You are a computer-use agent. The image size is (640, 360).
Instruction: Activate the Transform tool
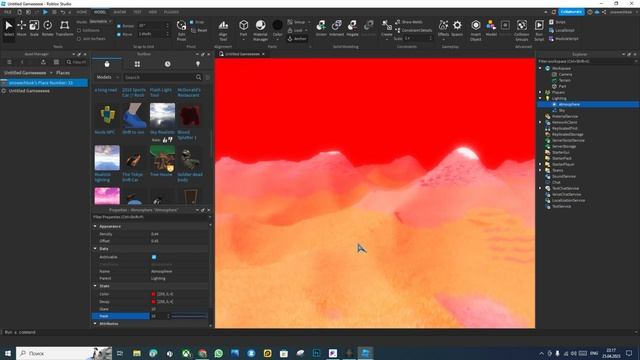[x=64, y=28]
